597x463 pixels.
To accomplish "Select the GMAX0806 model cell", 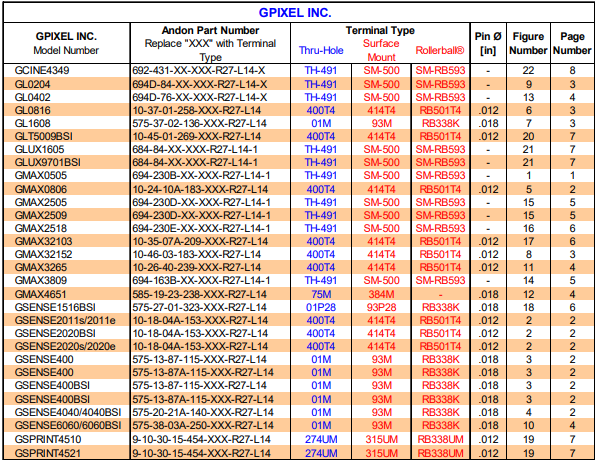I will click(41, 189).
